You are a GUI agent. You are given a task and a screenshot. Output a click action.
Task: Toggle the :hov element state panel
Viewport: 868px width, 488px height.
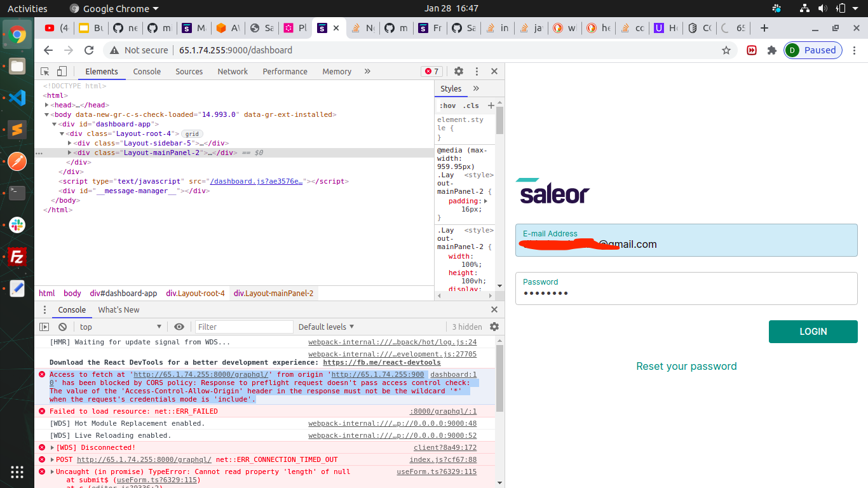(448, 105)
